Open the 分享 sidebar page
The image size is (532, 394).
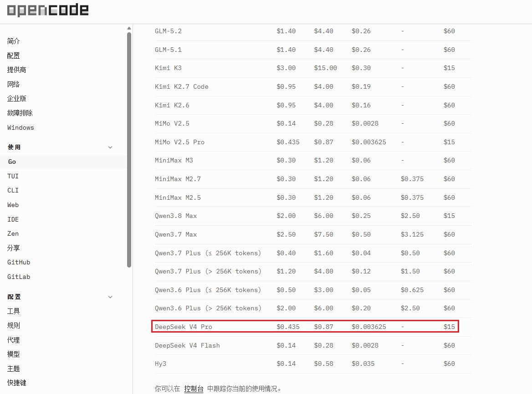tap(14, 248)
